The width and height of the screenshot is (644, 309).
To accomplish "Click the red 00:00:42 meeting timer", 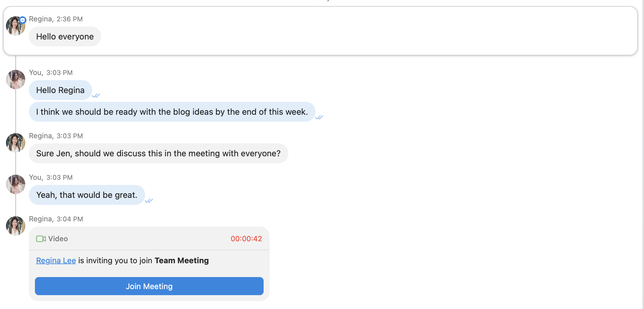I will 246,239.
